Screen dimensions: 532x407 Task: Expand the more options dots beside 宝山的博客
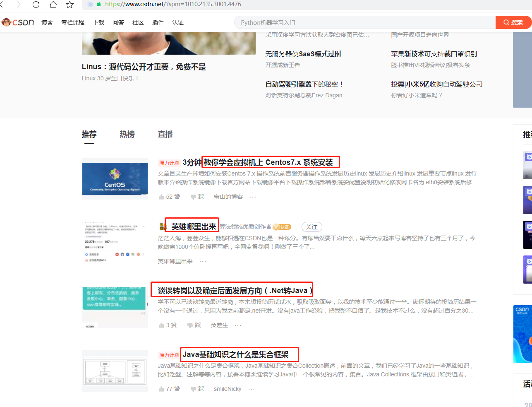point(253,197)
